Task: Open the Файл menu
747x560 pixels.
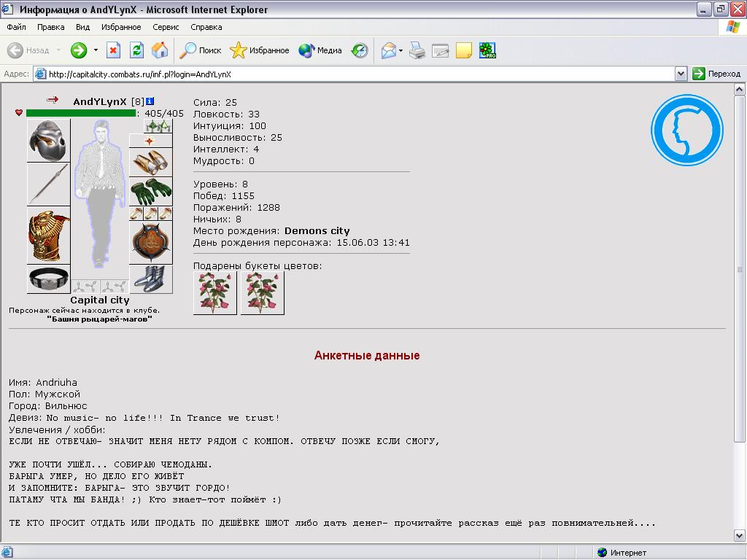Action: [16, 27]
